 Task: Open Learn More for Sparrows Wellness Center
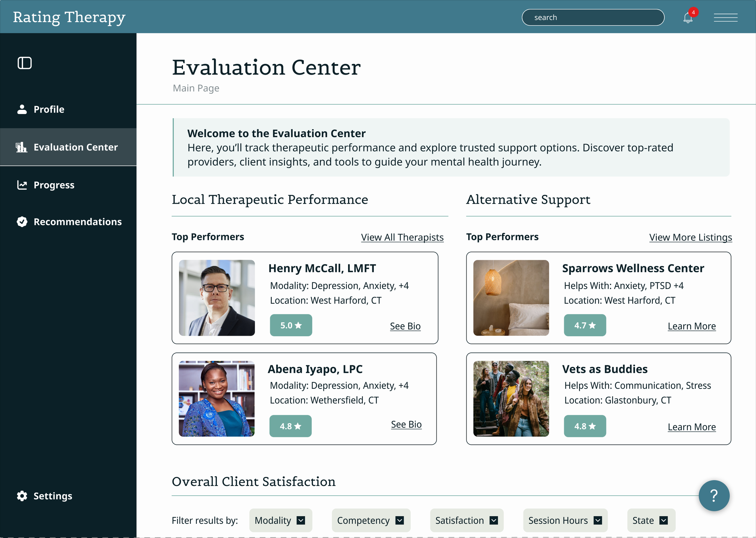pyautogui.click(x=692, y=326)
